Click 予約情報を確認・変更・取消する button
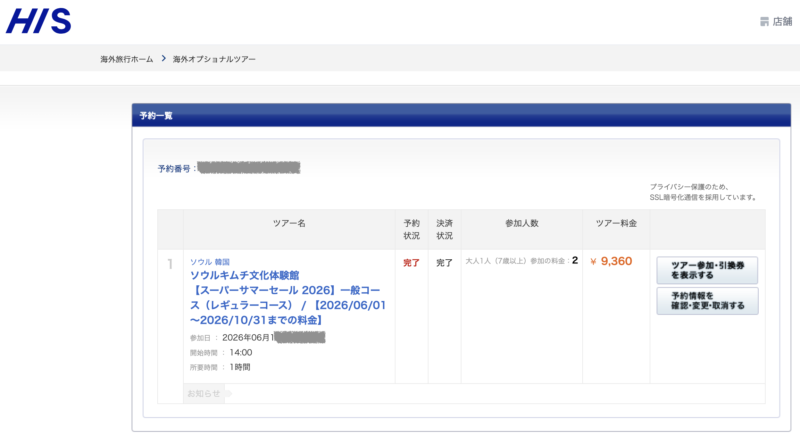The height and width of the screenshot is (436, 800). click(x=707, y=301)
